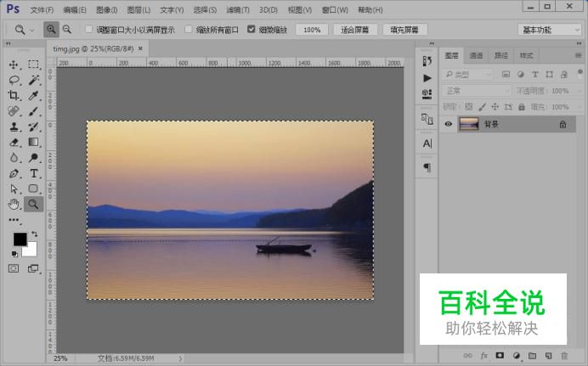Hide the Background layer with eye icon
The image size is (588, 366).
(449, 124)
